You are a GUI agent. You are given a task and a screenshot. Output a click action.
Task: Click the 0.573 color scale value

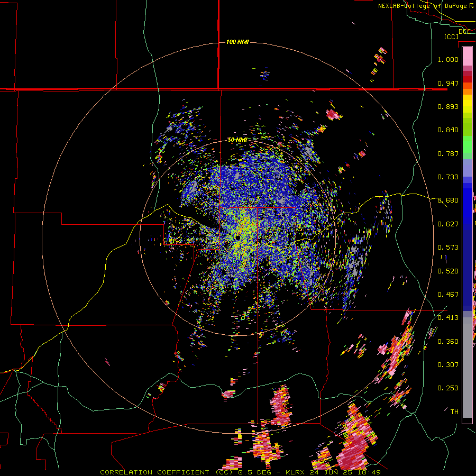coord(448,248)
